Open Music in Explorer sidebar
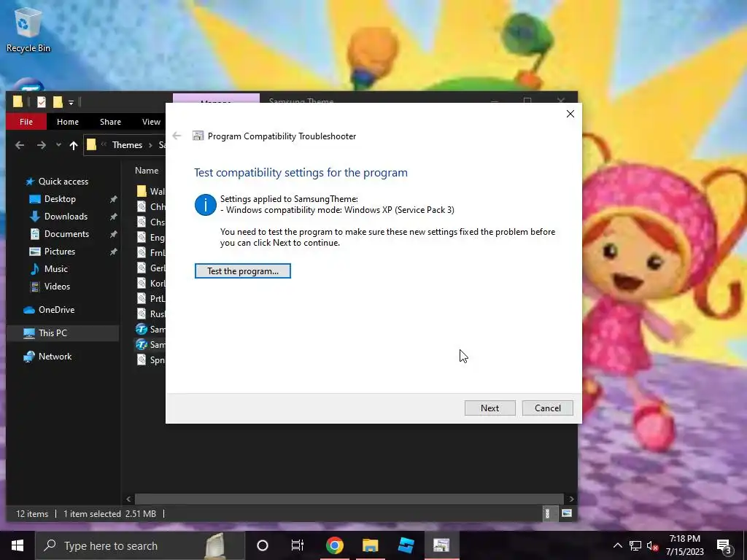 click(x=55, y=269)
